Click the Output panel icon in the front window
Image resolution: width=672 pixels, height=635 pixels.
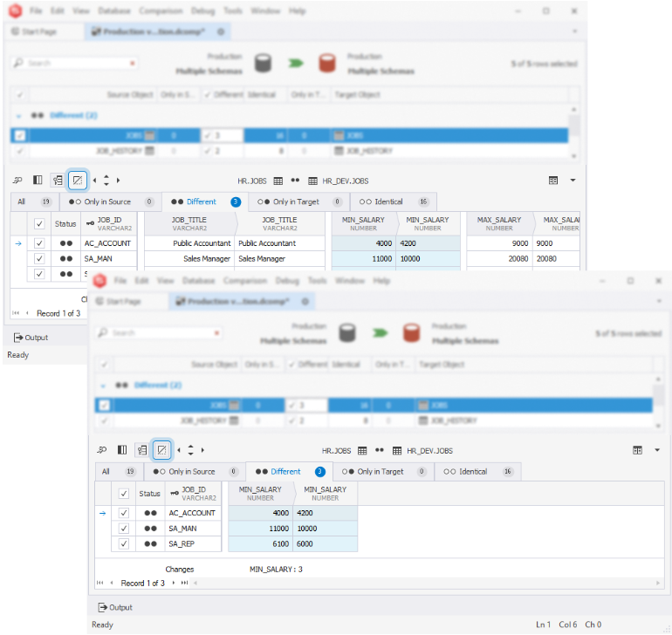click(x=102, y=607)
